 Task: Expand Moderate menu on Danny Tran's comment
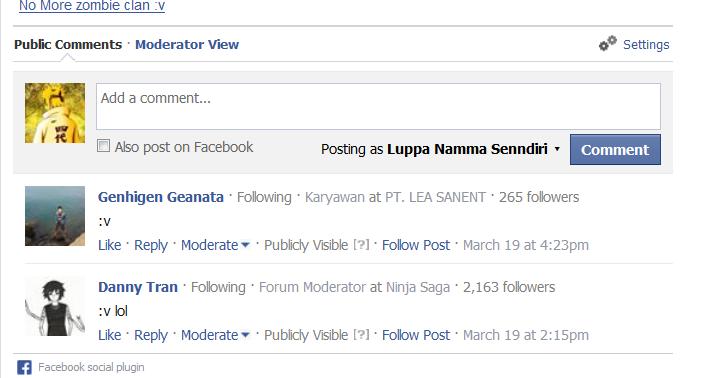215,335
